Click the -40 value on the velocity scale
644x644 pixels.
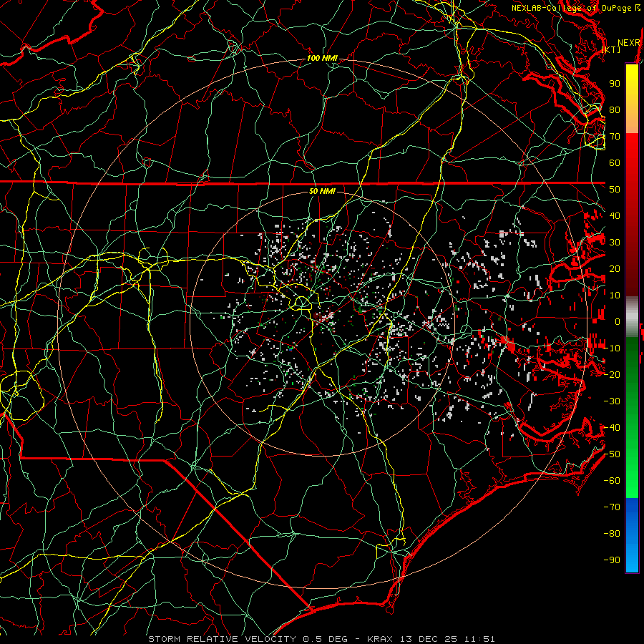612,428
